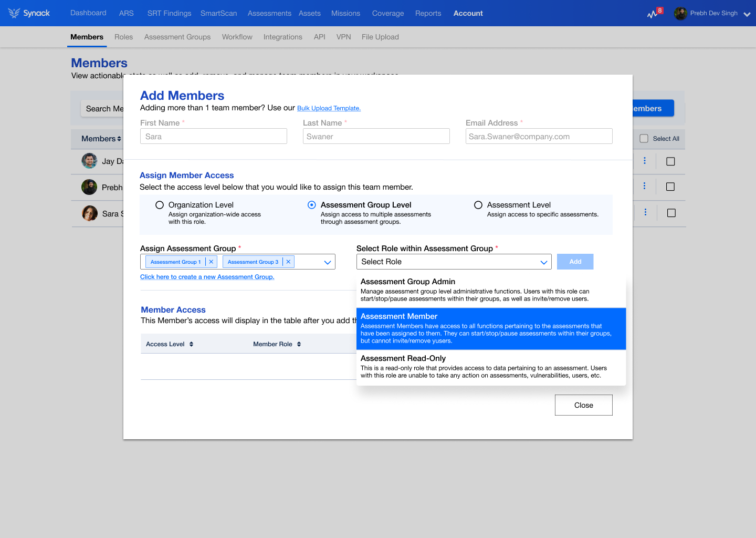Close the Add Members dialog

tap(584, 405)
